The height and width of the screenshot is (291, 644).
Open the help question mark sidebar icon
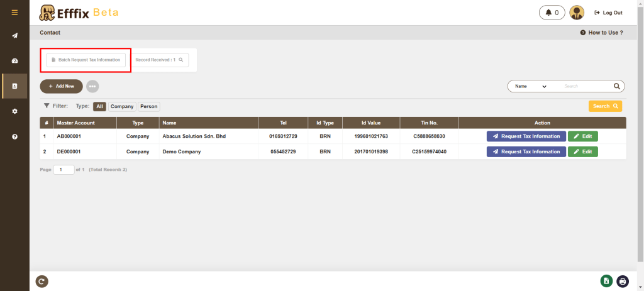14,136
